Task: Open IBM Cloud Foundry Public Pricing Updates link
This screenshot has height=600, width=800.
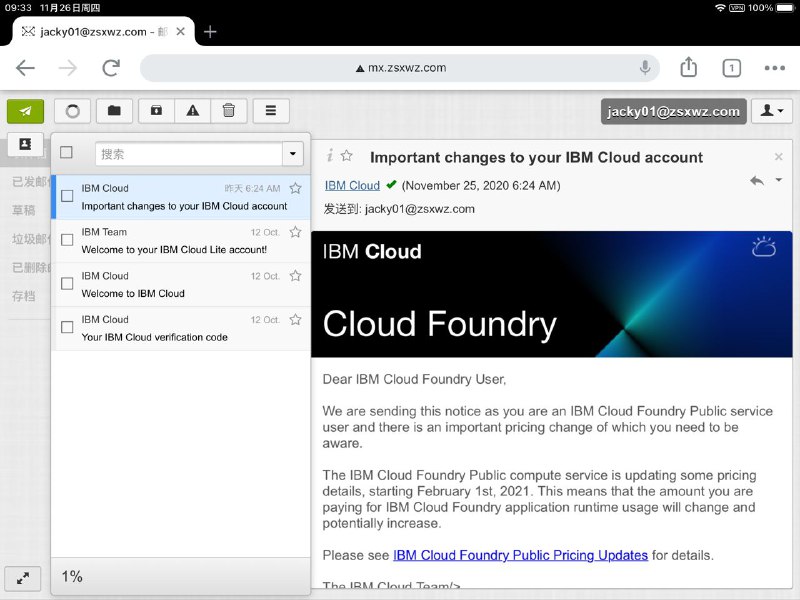Action: pyautogui.click(x=520, y=555)
